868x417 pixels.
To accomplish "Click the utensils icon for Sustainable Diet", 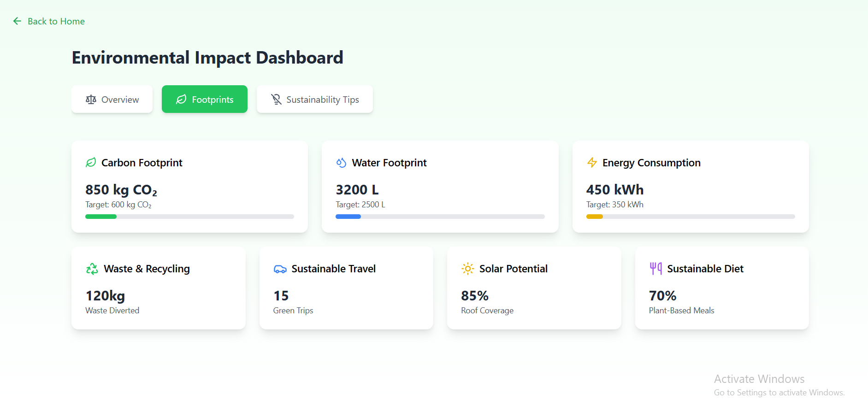I will pos(655,268).
